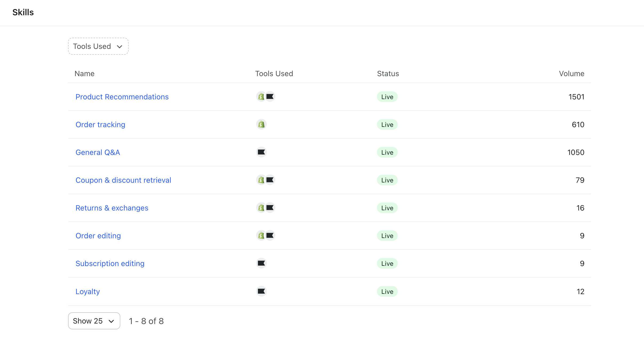Click the Live badge for Order editing
This screenshot has height=343, width=644.
point(387,236)
